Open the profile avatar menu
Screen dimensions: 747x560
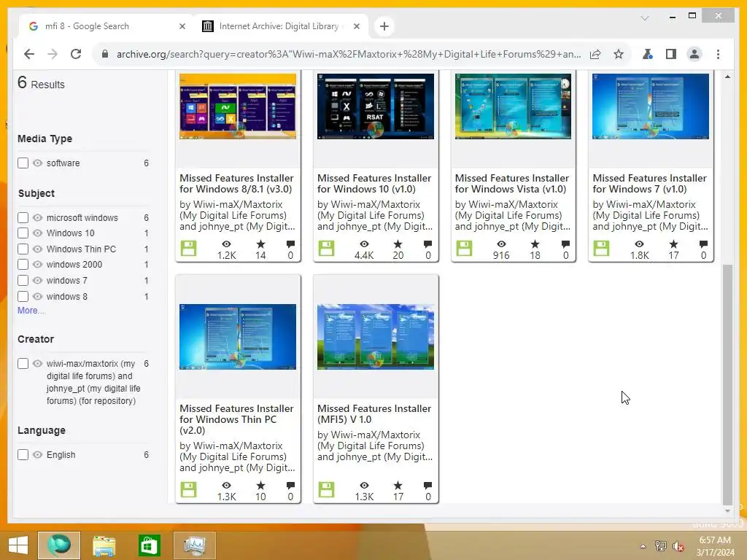pos(694,54)
